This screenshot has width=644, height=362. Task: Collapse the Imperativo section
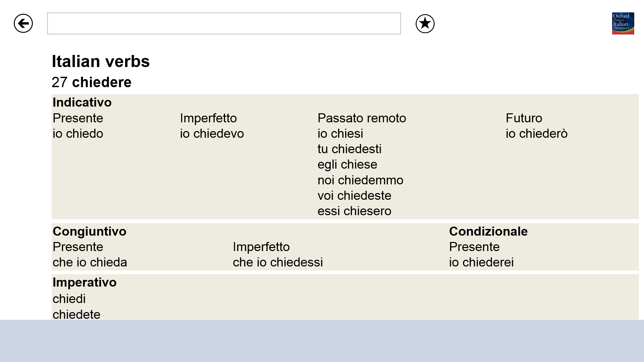pos(85,282)
